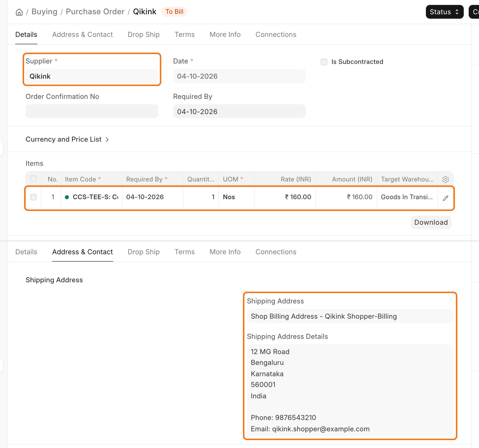Switch to the upper Connections tab

click(276, 34)
